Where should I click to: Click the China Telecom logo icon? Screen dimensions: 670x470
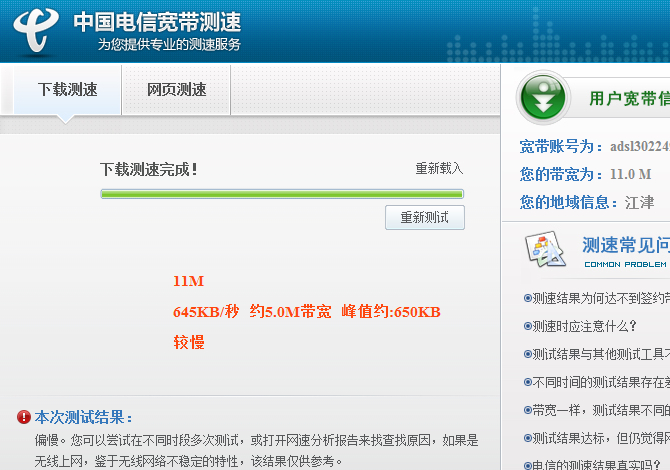36,30
